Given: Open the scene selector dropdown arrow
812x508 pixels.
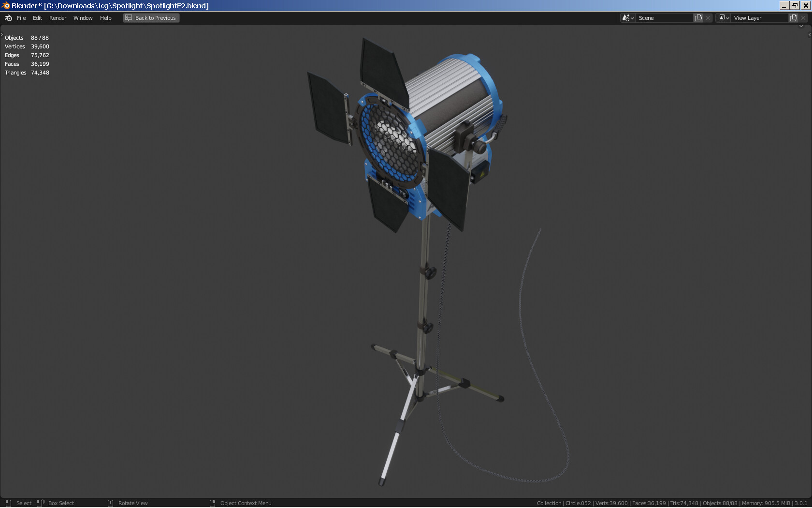Looking at the screenshot, I should [x=632, y=18].
